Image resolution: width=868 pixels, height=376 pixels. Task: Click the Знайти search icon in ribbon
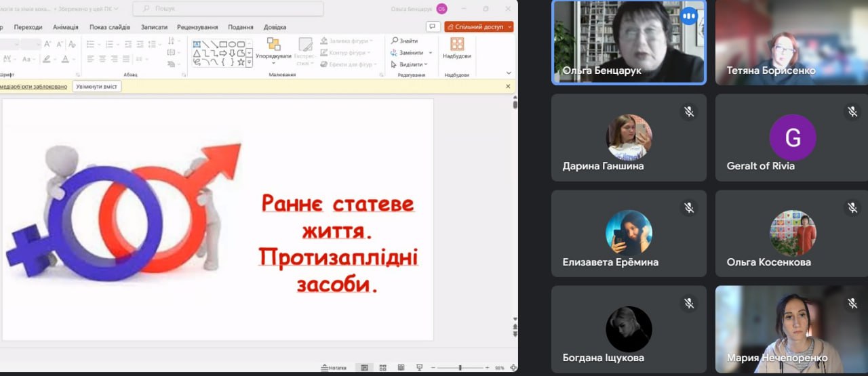[395, 41]
